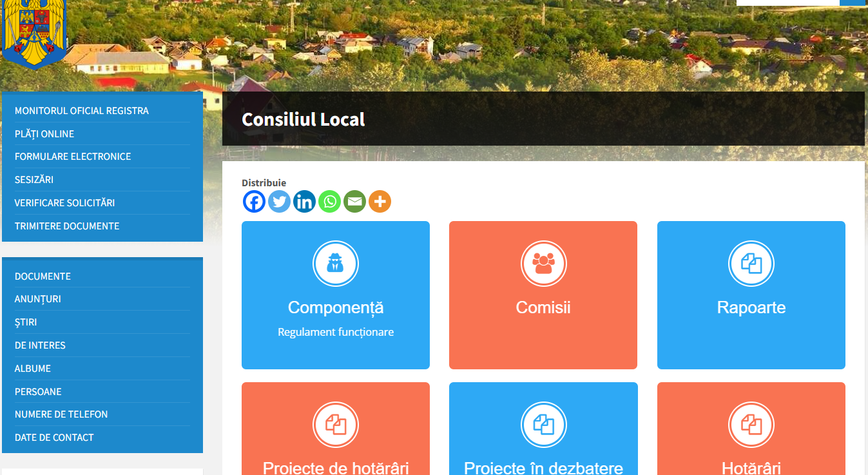Share via the LinkedIn icon
The height and width of the screenshot is (475, 868).
[304, 202]
